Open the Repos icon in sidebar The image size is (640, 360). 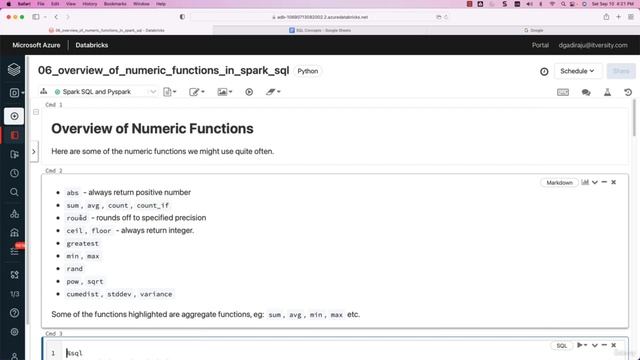(x=14, y=154)
